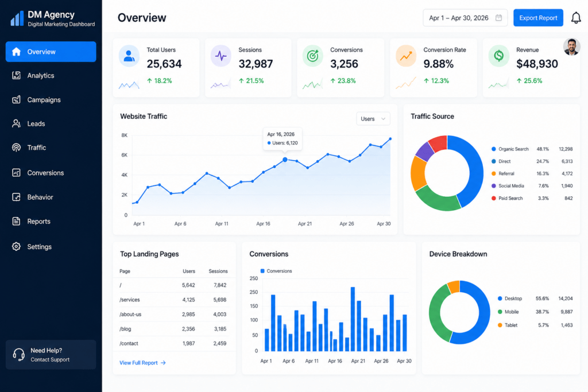Click the Paid Search red legend dot
588x392 pixels.
click(x=493, y=198)
